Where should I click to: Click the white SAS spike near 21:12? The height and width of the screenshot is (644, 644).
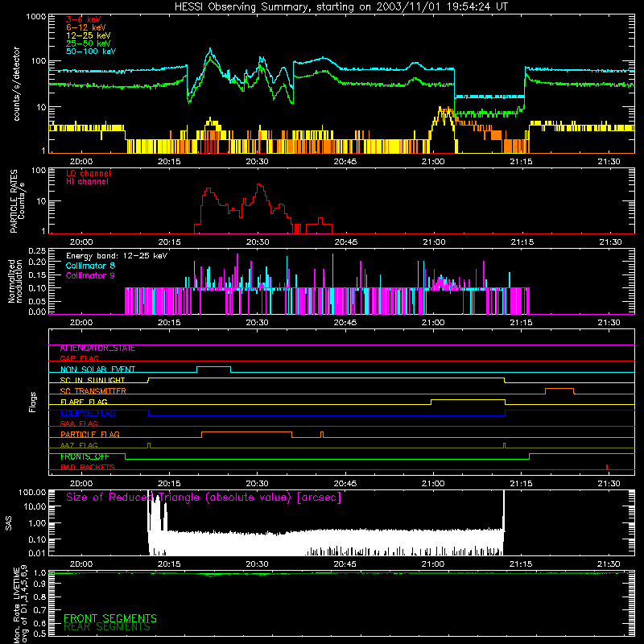[504, 511]
